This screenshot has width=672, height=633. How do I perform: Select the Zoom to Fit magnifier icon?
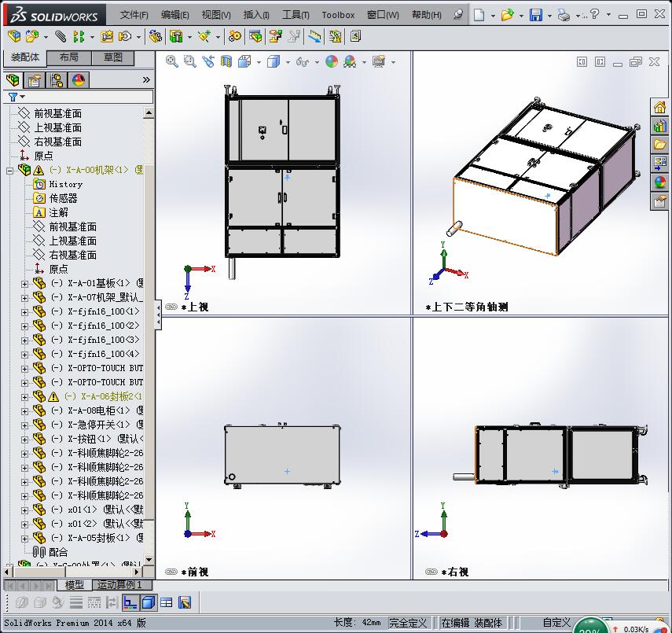(171, 61)
